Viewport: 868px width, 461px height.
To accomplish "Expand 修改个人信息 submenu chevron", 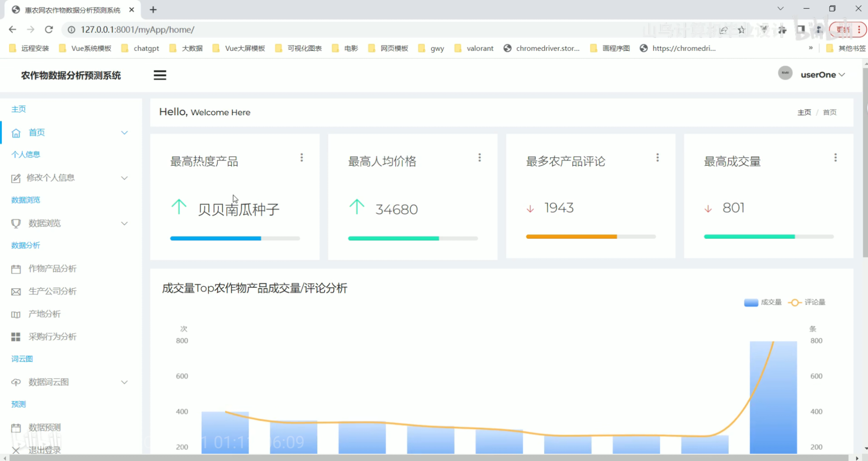I will [124, 178].
